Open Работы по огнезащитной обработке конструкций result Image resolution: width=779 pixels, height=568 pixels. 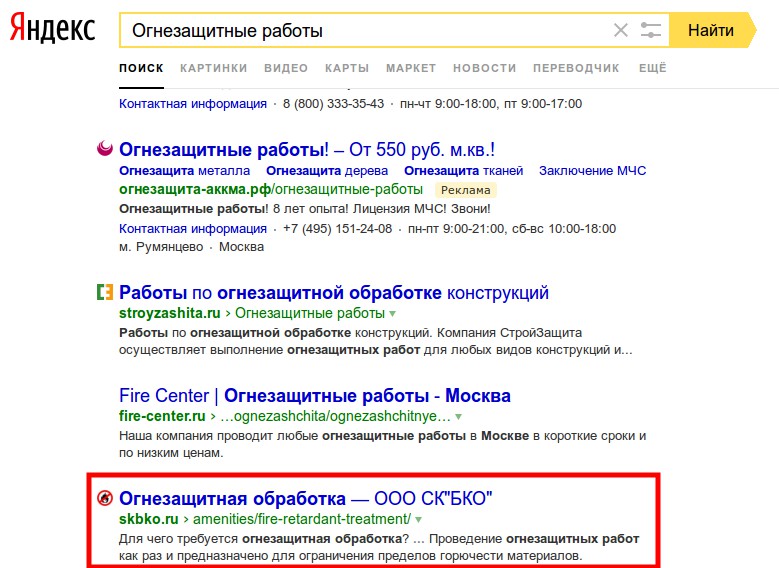(334, 293)
